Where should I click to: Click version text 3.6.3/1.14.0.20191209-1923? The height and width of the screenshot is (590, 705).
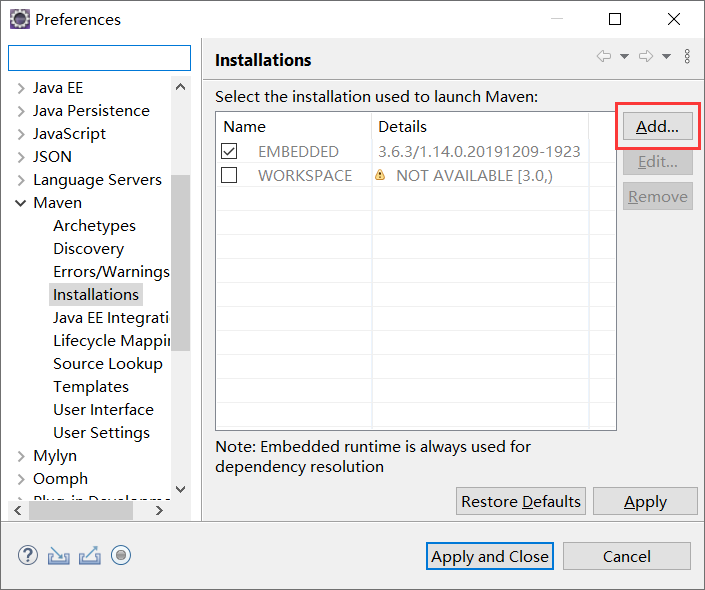pos(479,152)
